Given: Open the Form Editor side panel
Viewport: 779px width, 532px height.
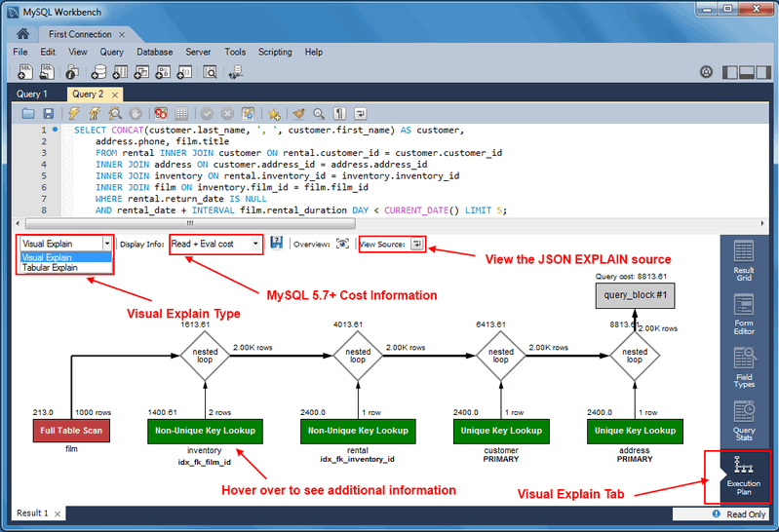Looking at the screenshot, I should click(744, 315).
